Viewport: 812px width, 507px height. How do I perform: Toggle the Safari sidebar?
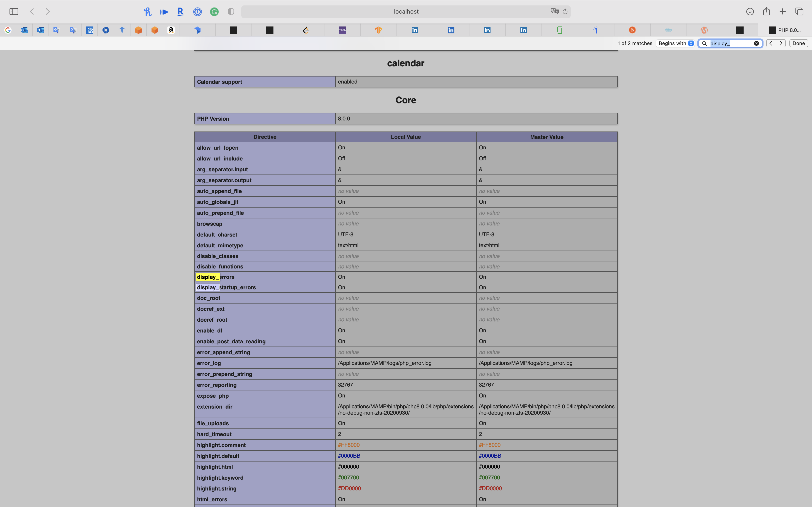14,11
